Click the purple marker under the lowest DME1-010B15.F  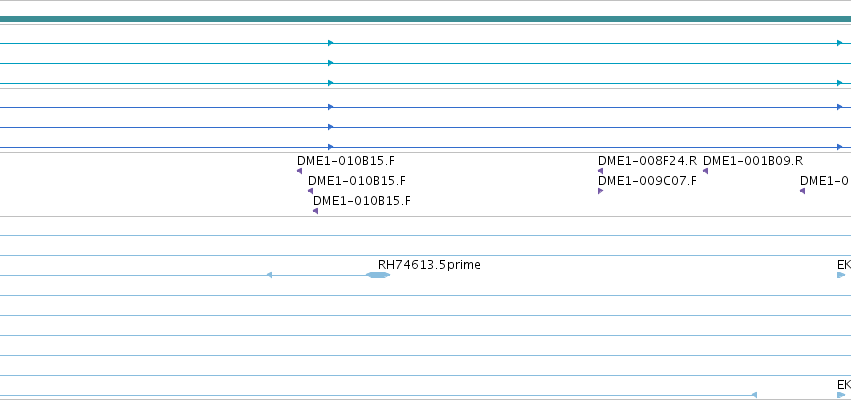click(315, 211)
